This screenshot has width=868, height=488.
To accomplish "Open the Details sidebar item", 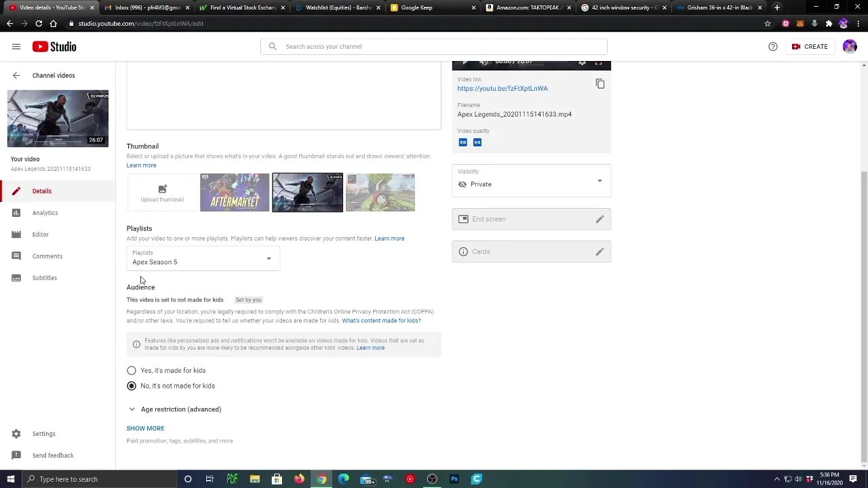I will [x=58, y=191].
